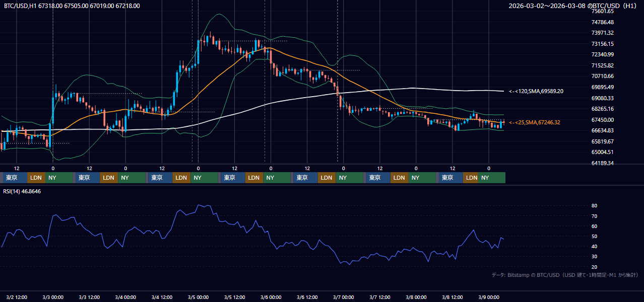Click the 3/3 00:00 date label
The image size is (644, 302).
[x=53, y=297]
